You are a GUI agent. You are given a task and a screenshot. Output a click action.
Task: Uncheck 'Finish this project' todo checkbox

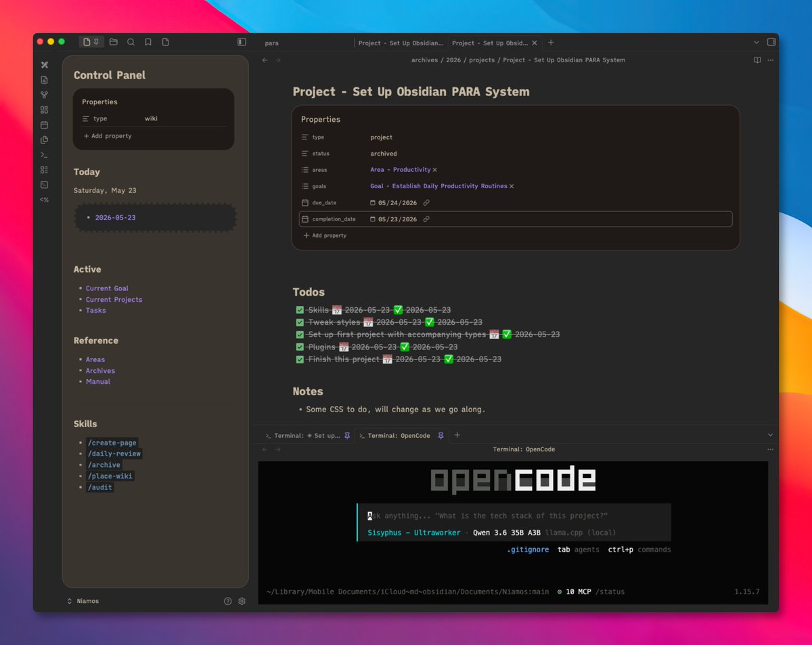tap(300, 359)
